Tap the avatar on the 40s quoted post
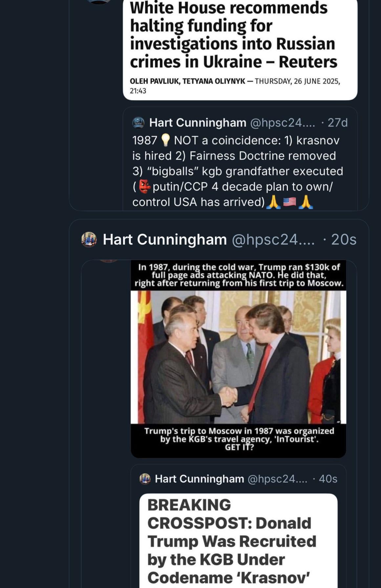The image size is (381, 588). click(x=145, y=479)
